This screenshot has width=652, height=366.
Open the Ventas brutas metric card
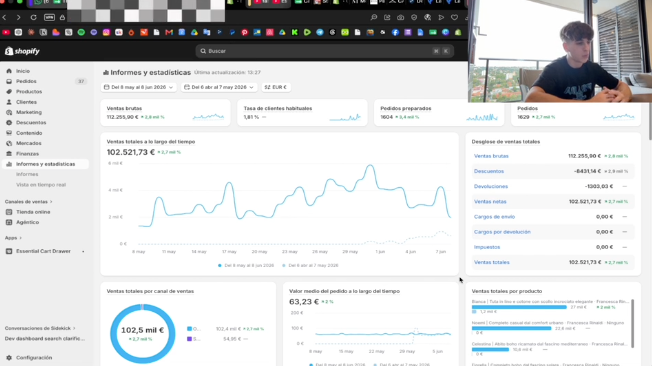coord(165,112)
